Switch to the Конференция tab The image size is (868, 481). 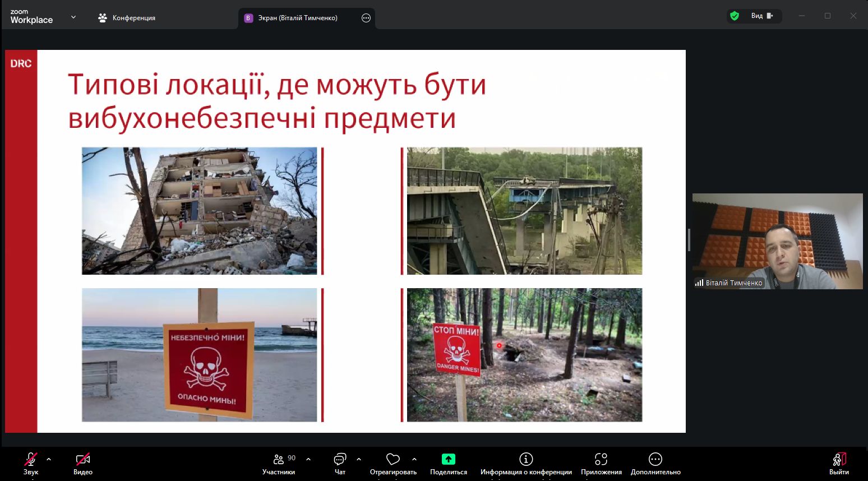(127, 18)
